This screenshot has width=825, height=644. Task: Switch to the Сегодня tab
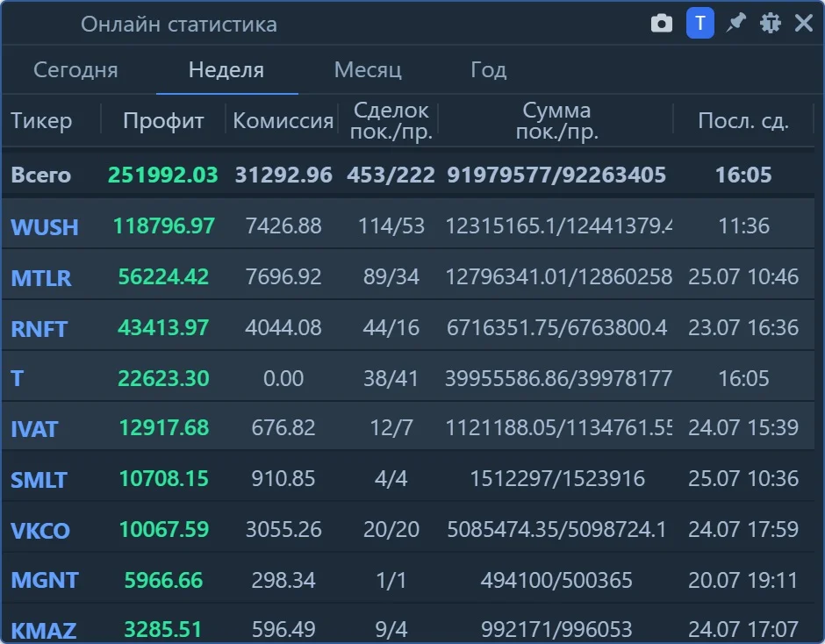point(75,70)
